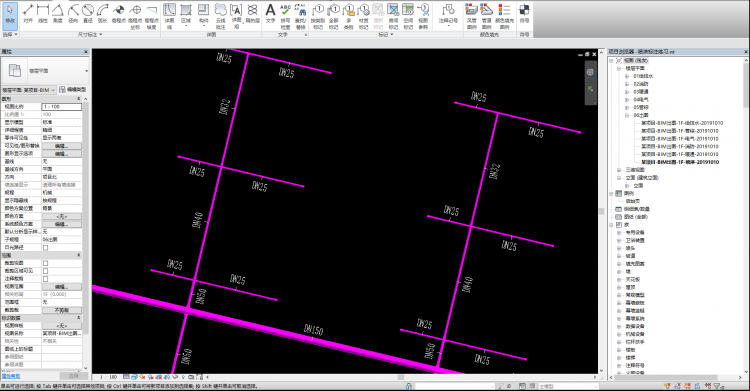Select the Duct Legend tool
The height and width of the screenshot is (391, 750).
coord(472,16)
